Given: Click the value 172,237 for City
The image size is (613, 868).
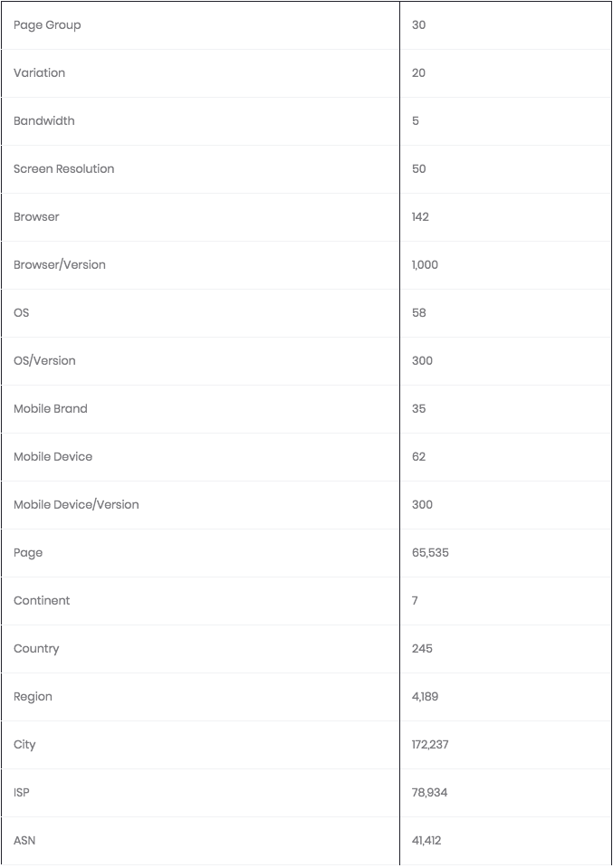Looking at the screenshot, I should point(430,745).
